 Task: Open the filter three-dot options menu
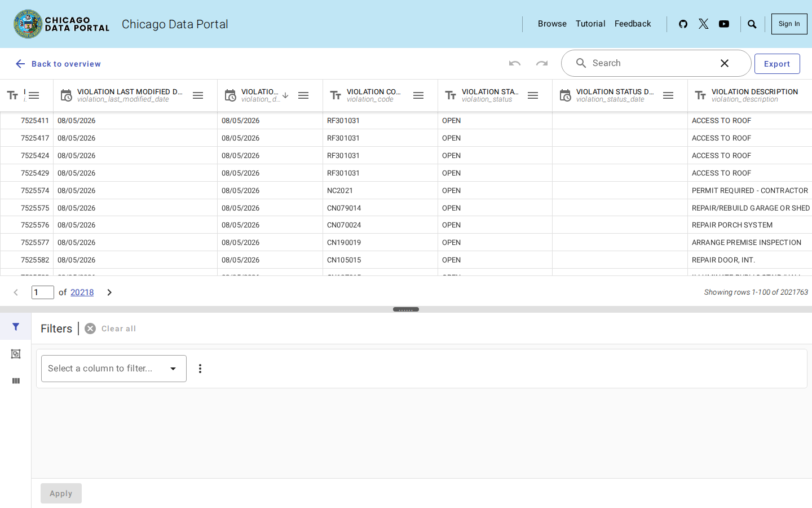(x=200, y=369)
